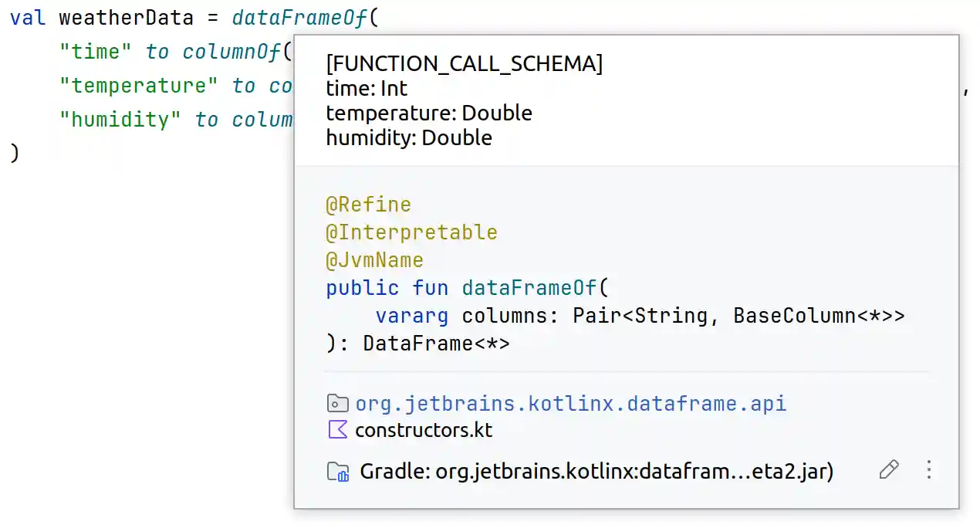
Task: Open the three-dot more options menu
Action: [x=929, y=470]
